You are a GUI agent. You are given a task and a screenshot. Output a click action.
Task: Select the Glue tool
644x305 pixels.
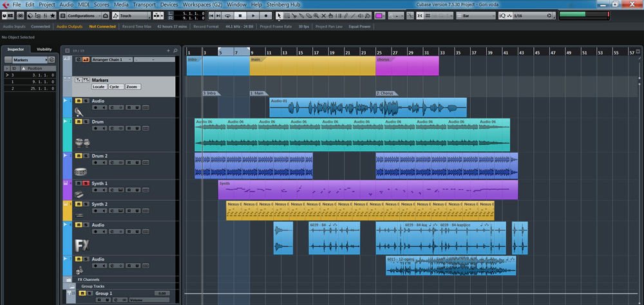(301, 15)
